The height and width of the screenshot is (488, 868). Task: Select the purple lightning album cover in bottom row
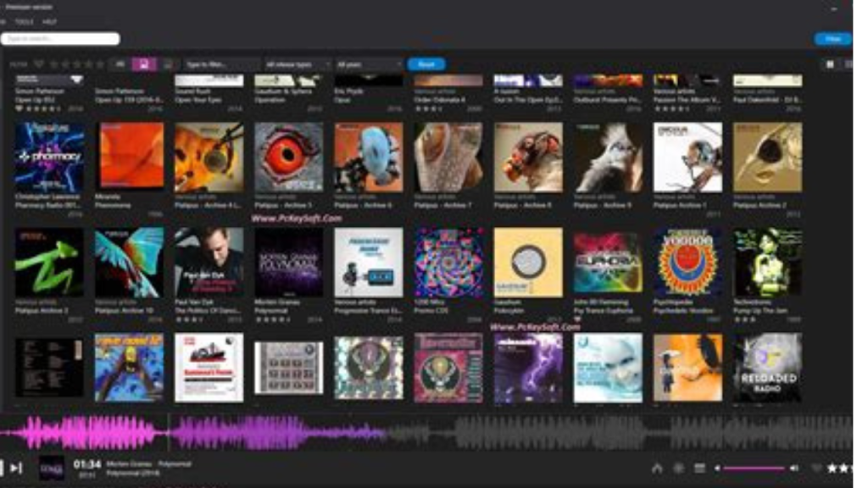pos(528,368)
